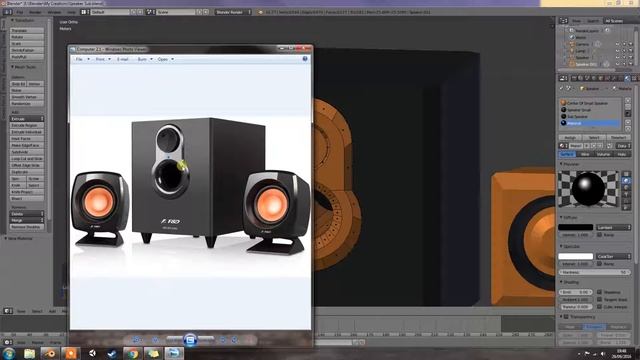Click the add material slot plus button
Image resolution: width=640 pixels, height=360 pixels.
[x=628, y=100]
